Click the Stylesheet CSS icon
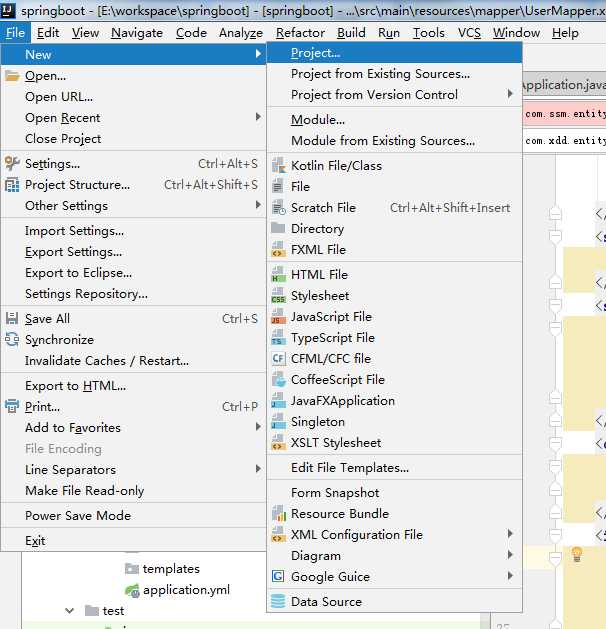 (x=278, y=296)
